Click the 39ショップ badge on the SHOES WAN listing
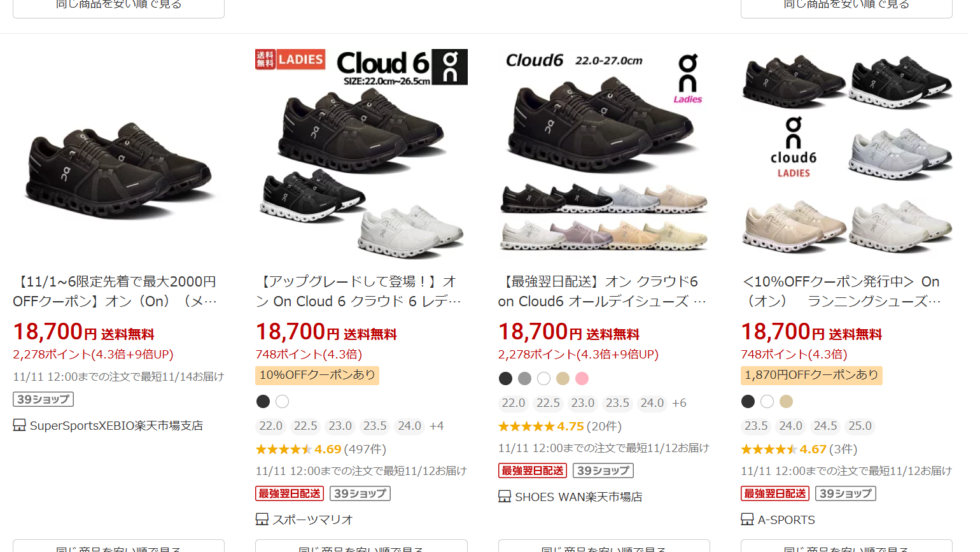980x552 pixels. [603, 471]
